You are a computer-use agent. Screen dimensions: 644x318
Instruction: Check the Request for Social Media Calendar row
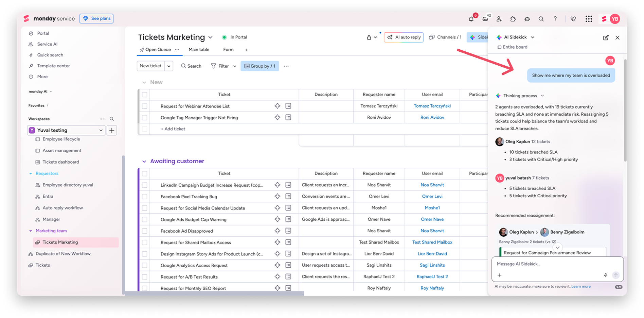145,208
